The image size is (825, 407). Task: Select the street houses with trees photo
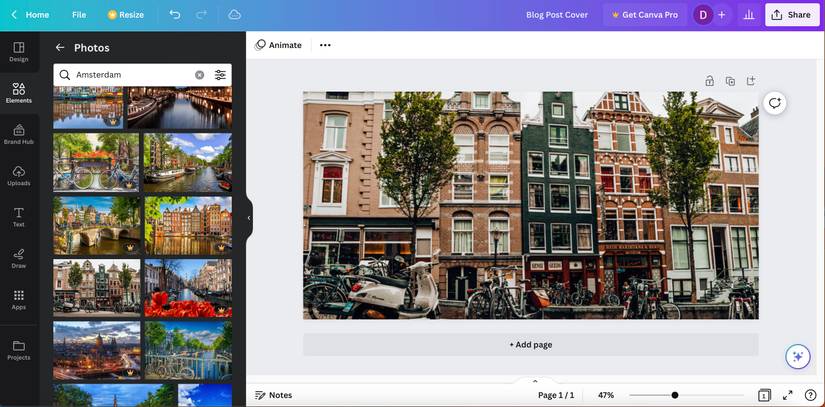97,288
